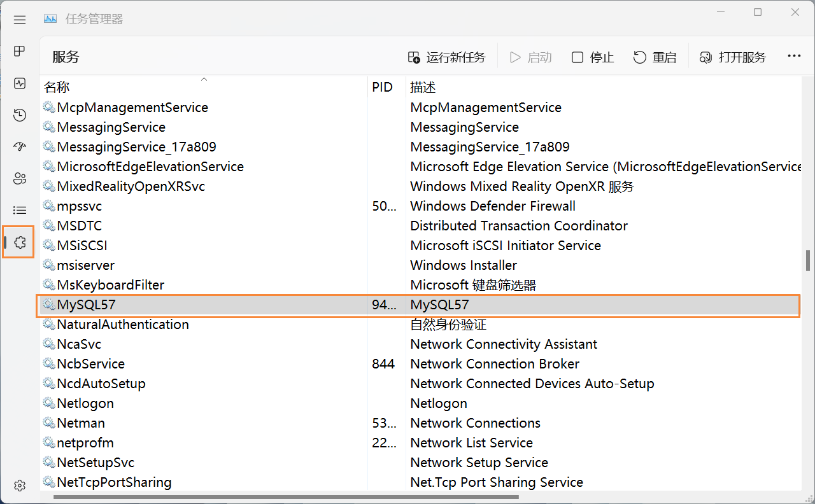Click 打开服务 to open Services
Image resolution: width=815 pixels, height=504 pixels.
click(x=733, y=57)
